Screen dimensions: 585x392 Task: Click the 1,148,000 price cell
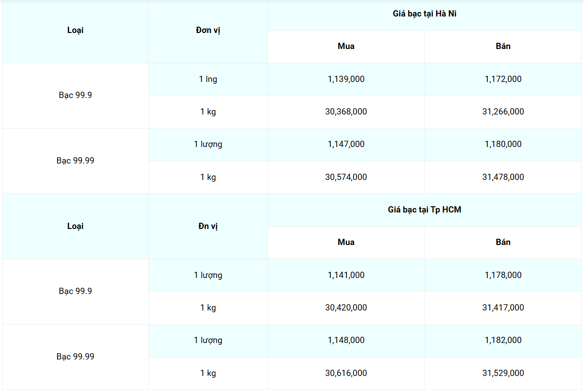[346, 340]
